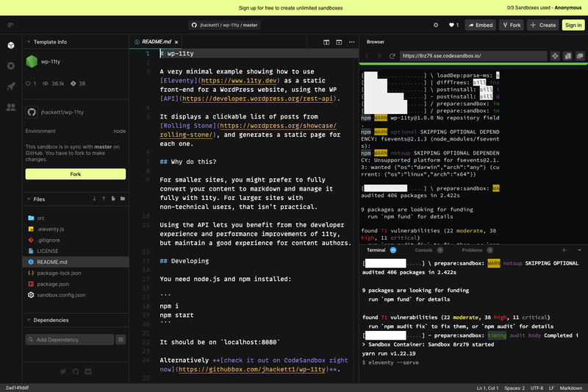The height and width of the screenshot is (392, 588).
Task: Collapse the Files section
Action: [29, 199]
